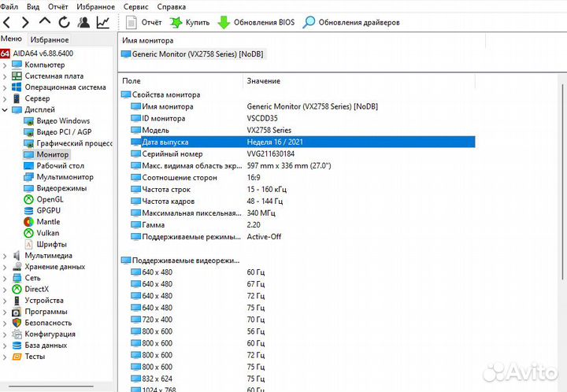The width and height of the screenshot is (567, 392).
Task: Open the Сервис menu
Action: (x=135, y=6)
